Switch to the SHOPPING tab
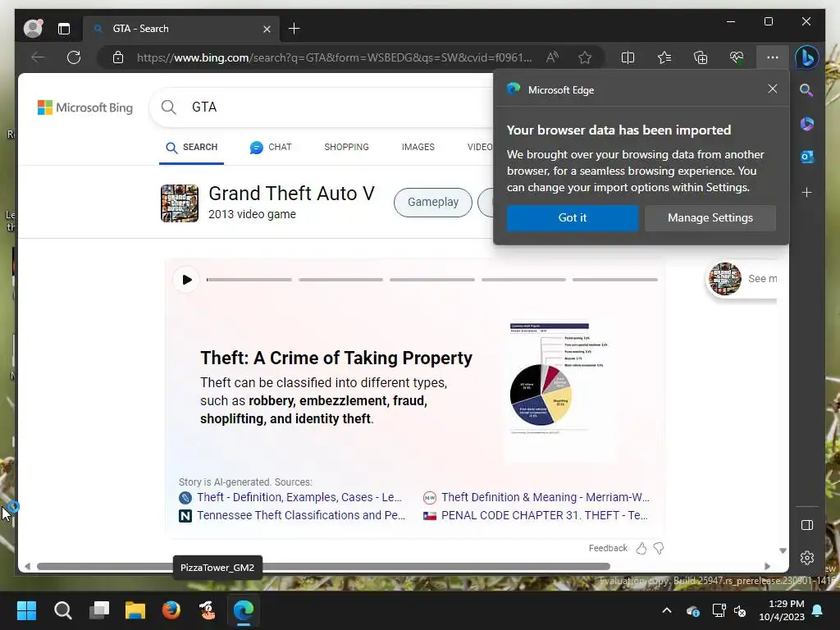 [x=347, y=148]
